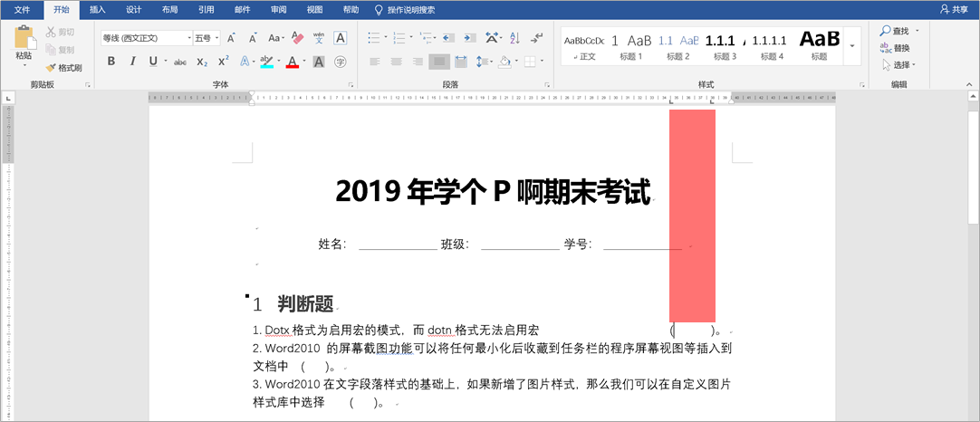
Task: Apply the 标题 2 style
Action: point(678,46)
